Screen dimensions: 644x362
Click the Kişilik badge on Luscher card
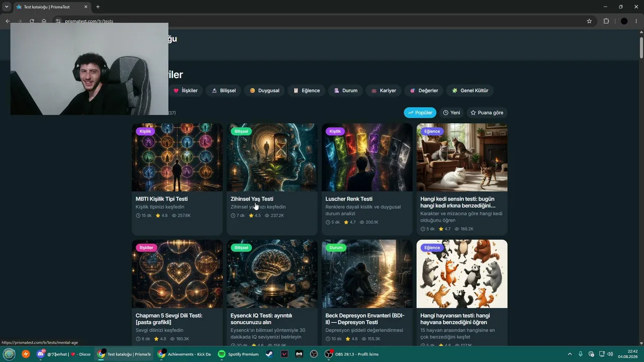(x=335, y=131)
